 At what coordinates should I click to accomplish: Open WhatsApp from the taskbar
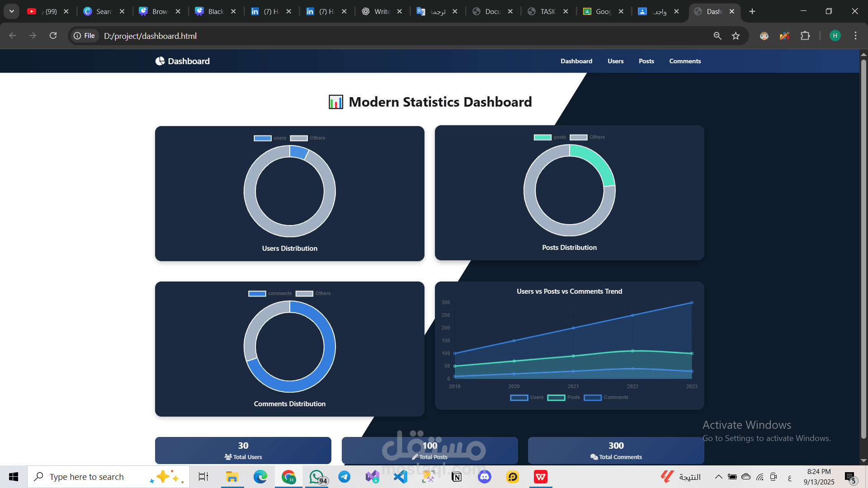click(316, 477)
